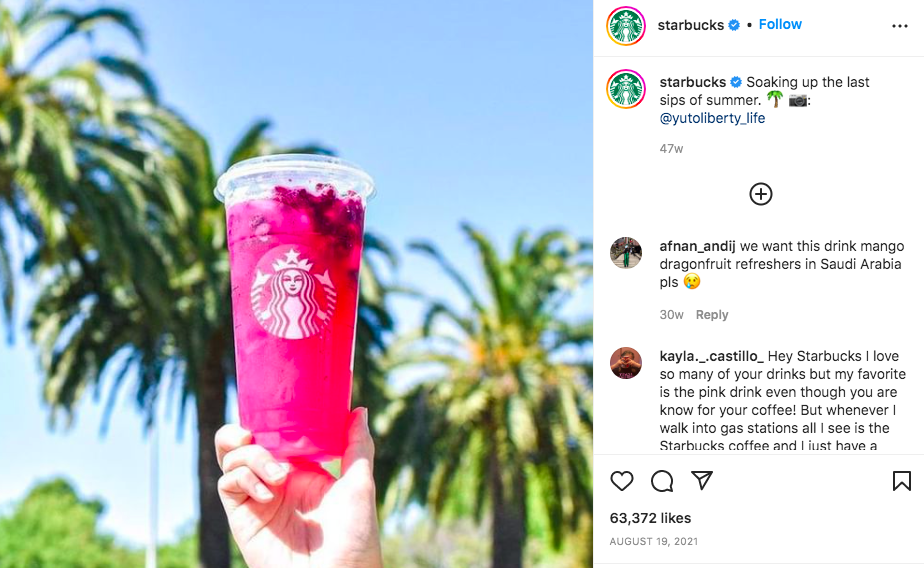
Task: Save post using the bookmark icon
Action: [x=902, y=481]
